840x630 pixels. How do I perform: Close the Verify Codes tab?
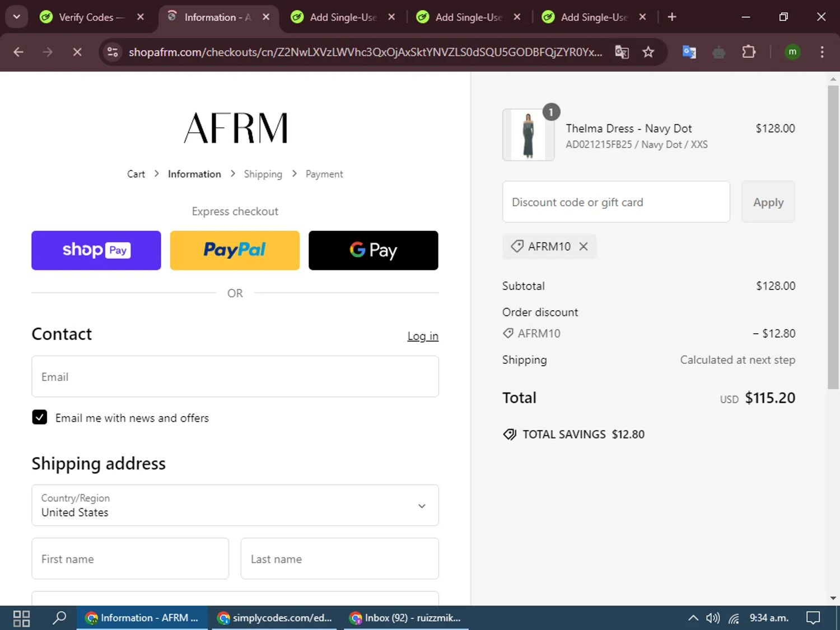pos(141,17)
